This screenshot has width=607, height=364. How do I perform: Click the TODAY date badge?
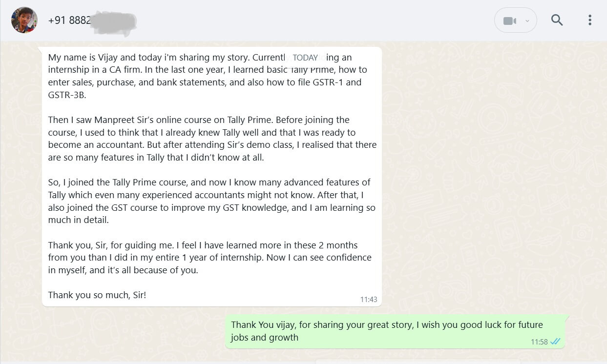[305, 58]
